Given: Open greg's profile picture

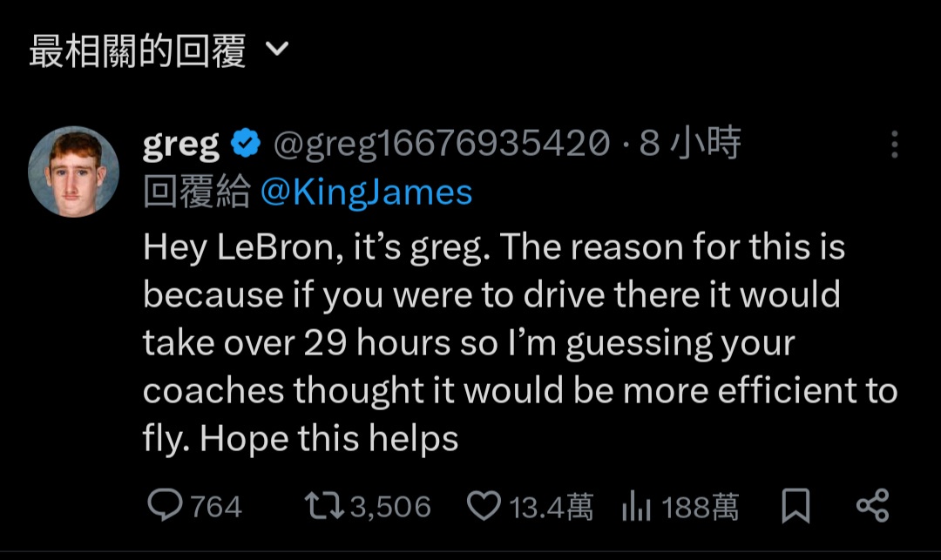Looking at the screenshot, I should (x=74, y=171).
